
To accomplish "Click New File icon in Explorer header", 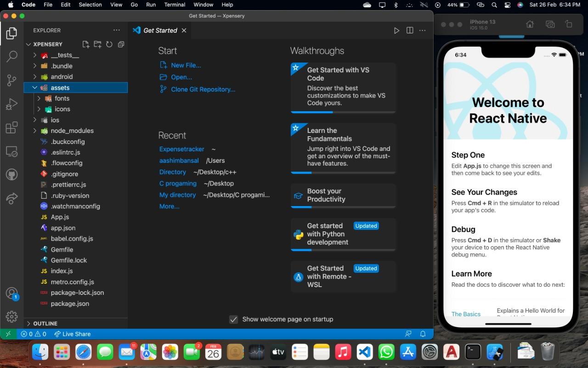I will coord(85,44).
